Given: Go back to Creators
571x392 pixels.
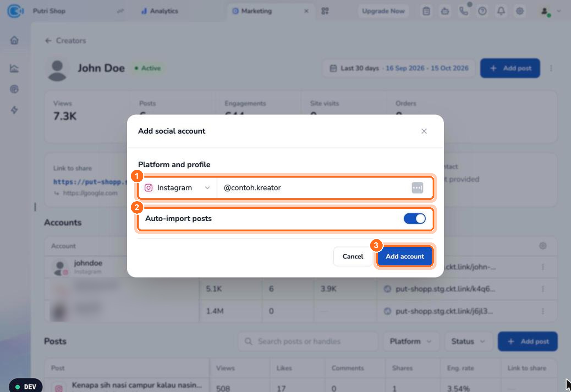Looking at the screenshot, I should 65,41.
